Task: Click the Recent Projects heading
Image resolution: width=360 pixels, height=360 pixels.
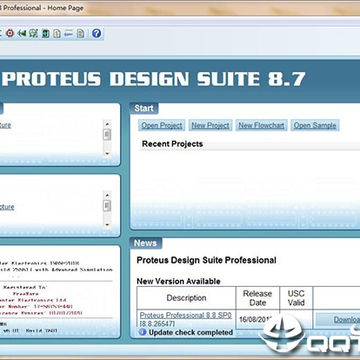Action: point(172,144)
